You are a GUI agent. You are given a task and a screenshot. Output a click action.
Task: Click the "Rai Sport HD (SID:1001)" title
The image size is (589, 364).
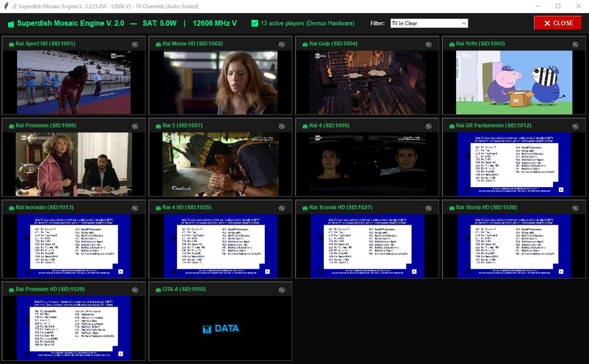pyautogui.click(x=46, y=44)
